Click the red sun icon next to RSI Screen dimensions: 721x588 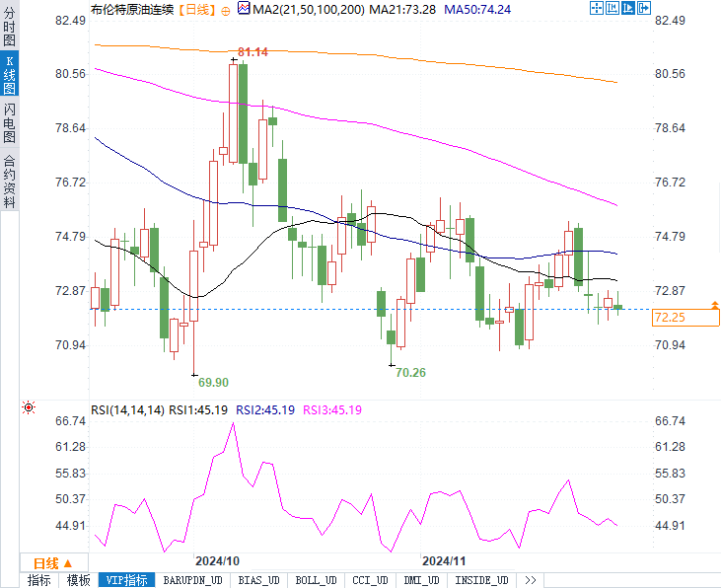pyautogui.click(x=29, y=407)
